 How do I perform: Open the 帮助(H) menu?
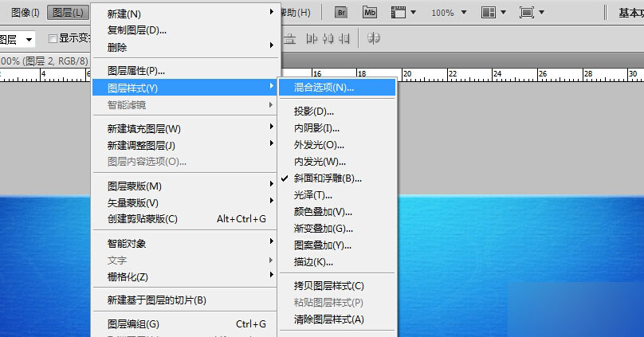click(296, 13)
